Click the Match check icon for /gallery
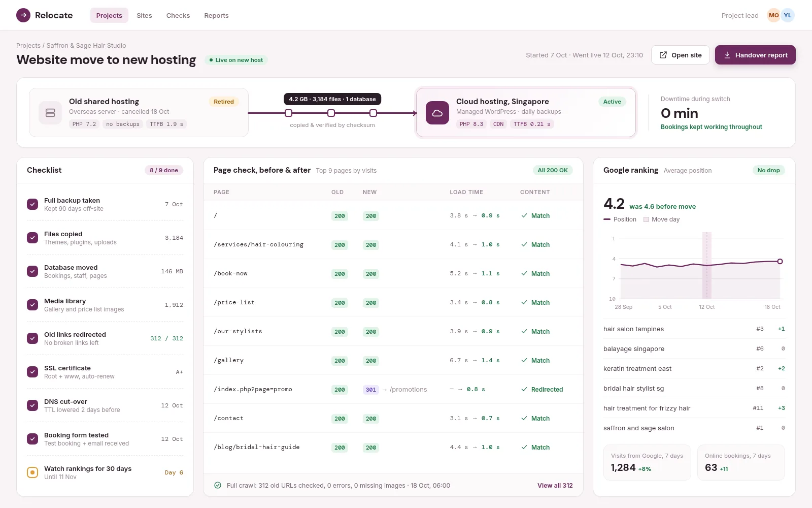The image size is (812, 508). (x=524, y=360)
